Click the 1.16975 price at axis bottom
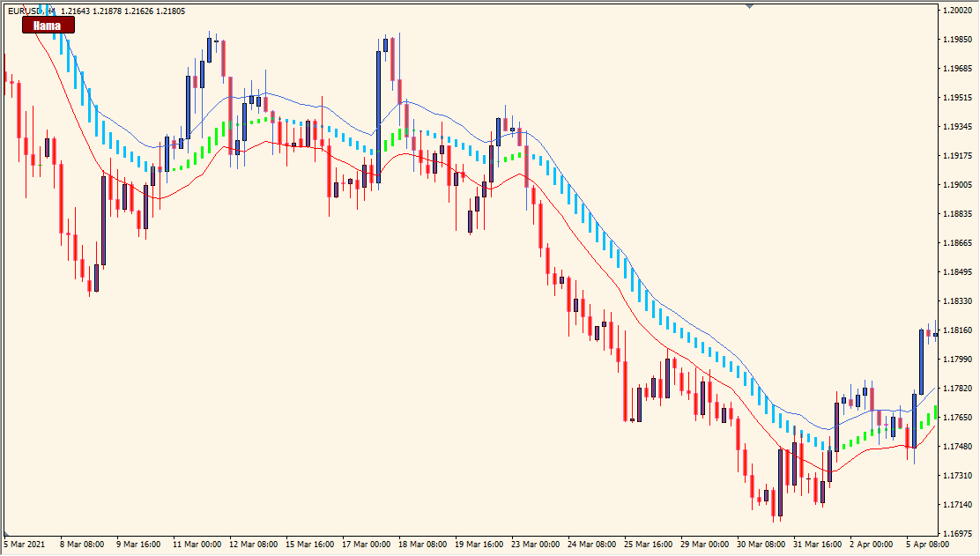 [x=957, y=533]
